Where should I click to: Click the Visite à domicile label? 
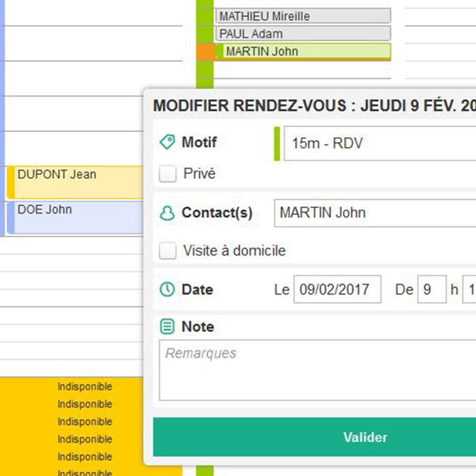(235, 251)
